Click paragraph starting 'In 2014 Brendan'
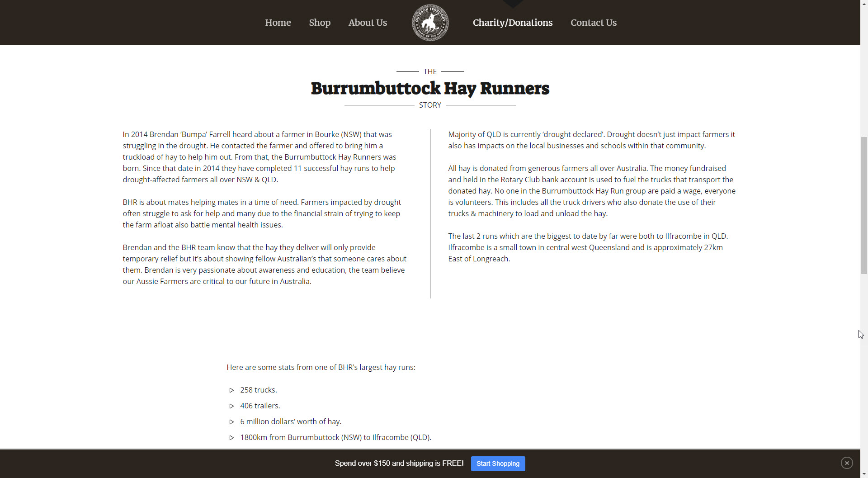This screenshot has width=868, height=478. click(259, 157)
